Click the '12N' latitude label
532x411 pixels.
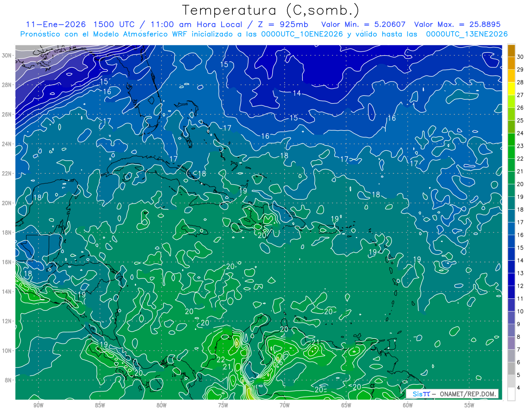click(8, 321)
